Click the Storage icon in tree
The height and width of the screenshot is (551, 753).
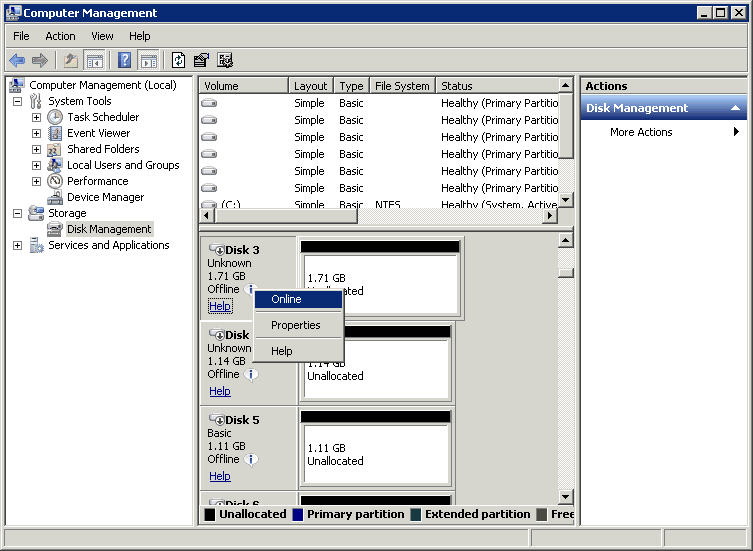pos(36,213)
